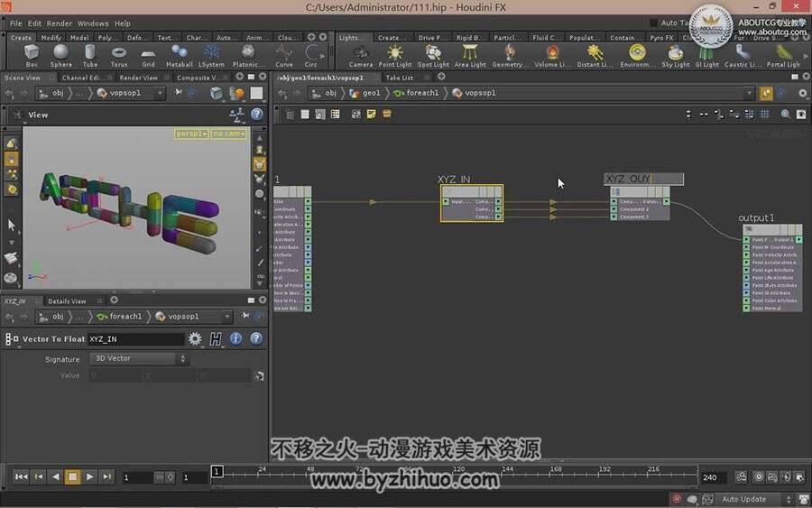Open the viewport help button
The image size is (812, 508).
tap(257, 115)
